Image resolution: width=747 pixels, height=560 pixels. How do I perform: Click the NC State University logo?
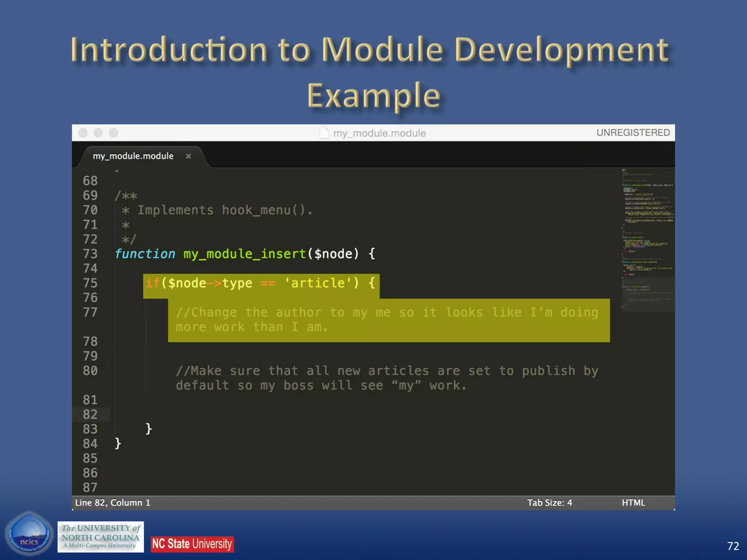point(192,544)
